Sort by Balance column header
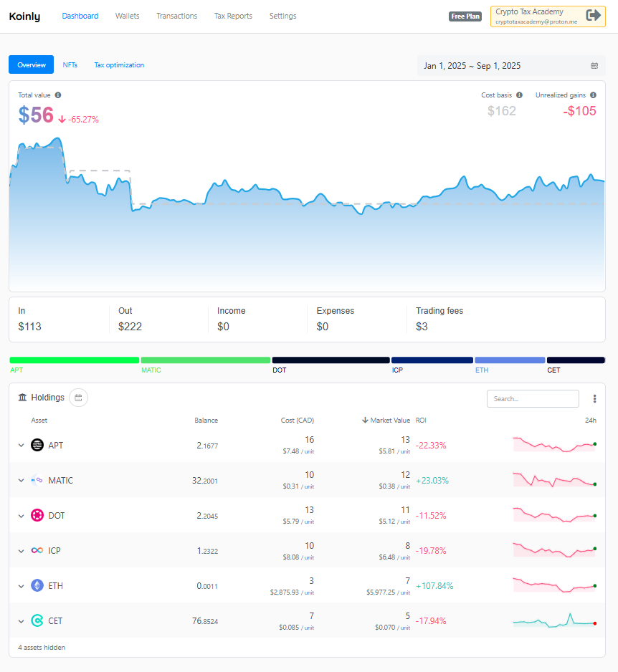The image size is (618, 672). 206,421
